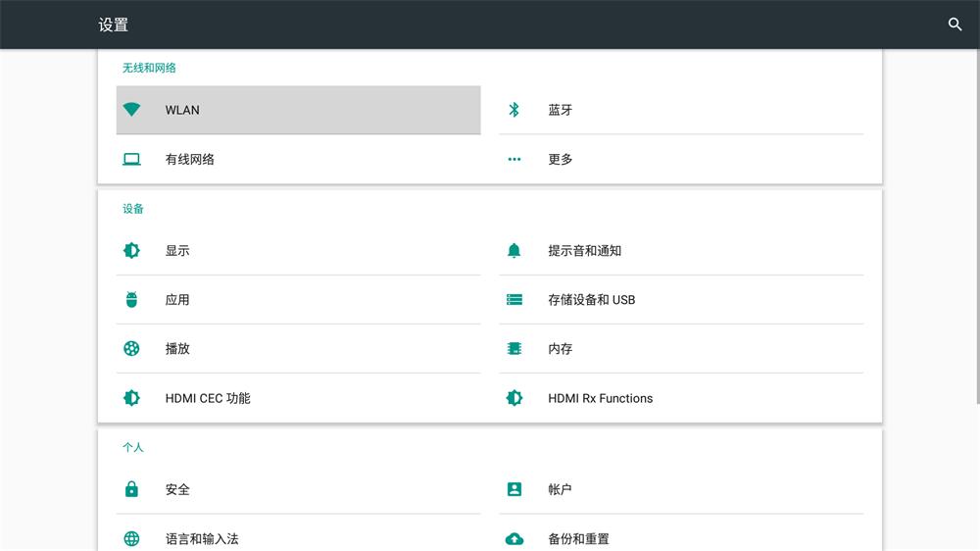Open 更多 network options
This screenshot has width=980, height=551.
click(x=681, y=159)
